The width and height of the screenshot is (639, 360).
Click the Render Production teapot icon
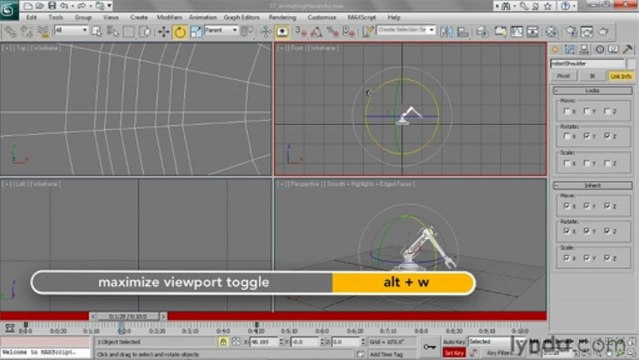coord(604,31)
